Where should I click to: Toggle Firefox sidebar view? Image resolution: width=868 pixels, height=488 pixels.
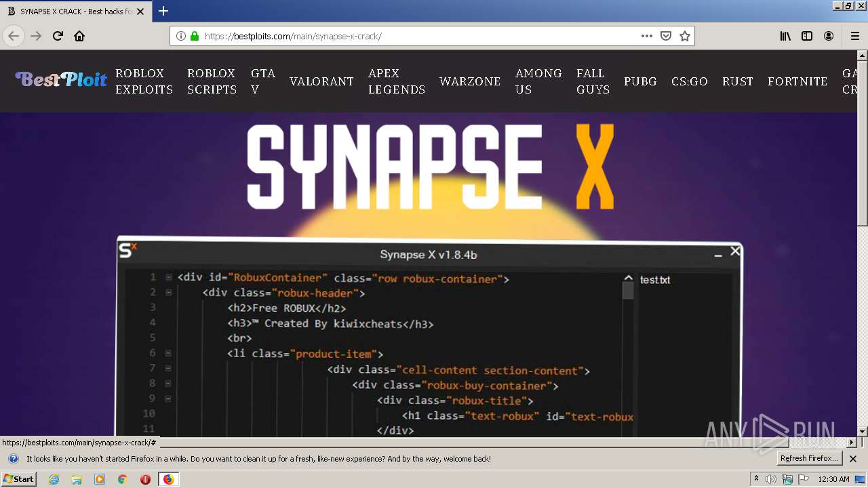[x=807, y=36]
